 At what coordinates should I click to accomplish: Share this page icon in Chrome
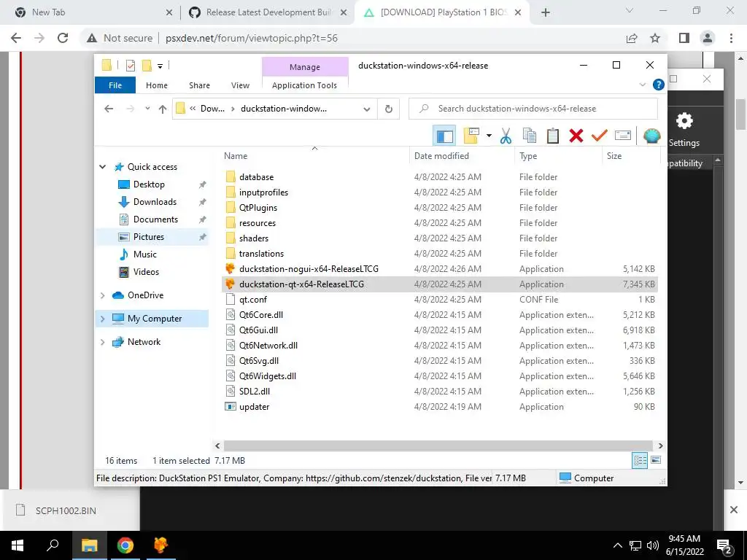632,38
